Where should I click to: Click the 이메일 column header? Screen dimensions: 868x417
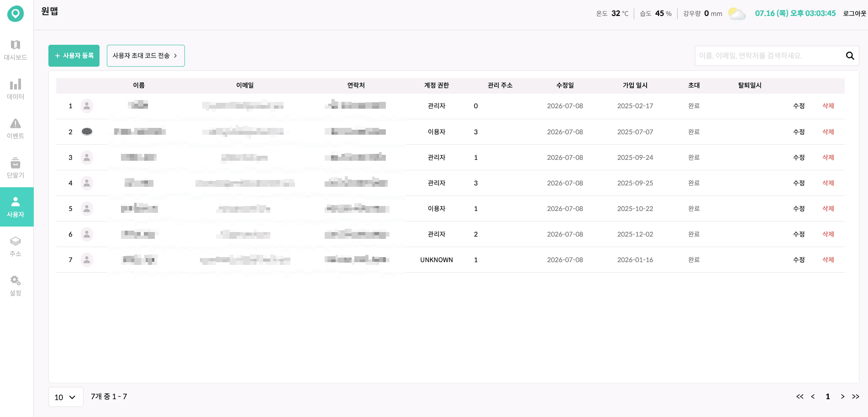pos(245,85)
